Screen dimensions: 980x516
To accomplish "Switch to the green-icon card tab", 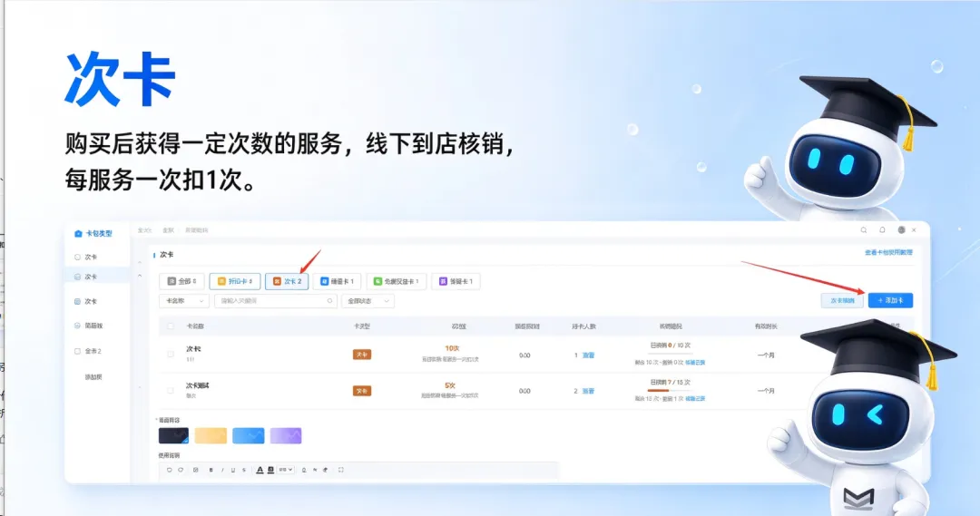I will click(x=397, y=282).
